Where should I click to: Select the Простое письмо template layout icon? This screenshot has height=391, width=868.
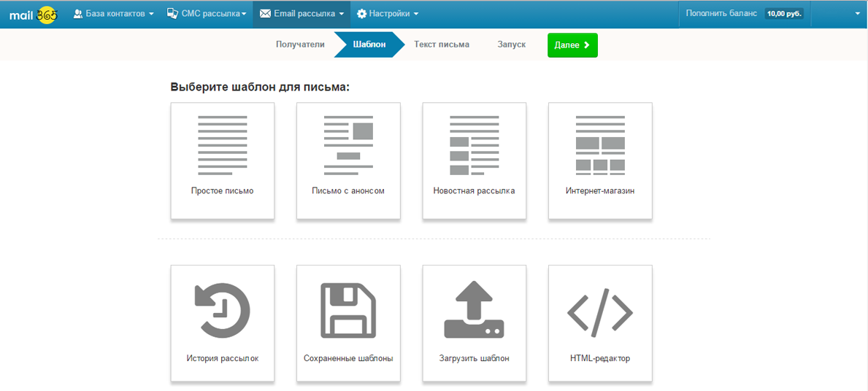[223, 145]
